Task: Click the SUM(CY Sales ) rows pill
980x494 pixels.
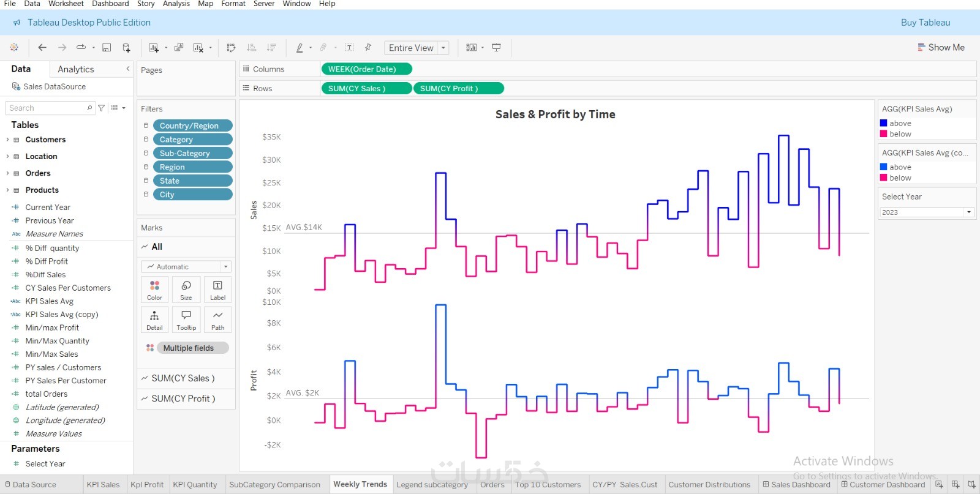Action: point(366,88)
